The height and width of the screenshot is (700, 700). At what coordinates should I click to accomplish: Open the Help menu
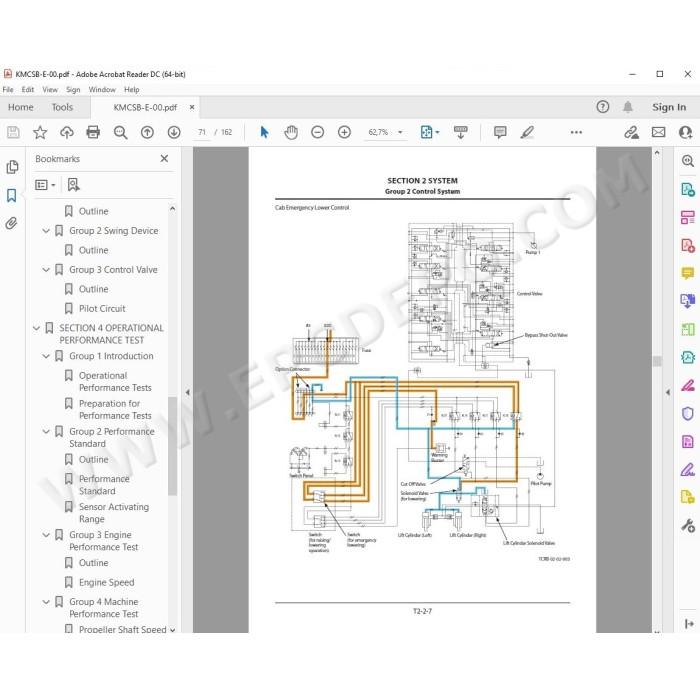point(132,90)
